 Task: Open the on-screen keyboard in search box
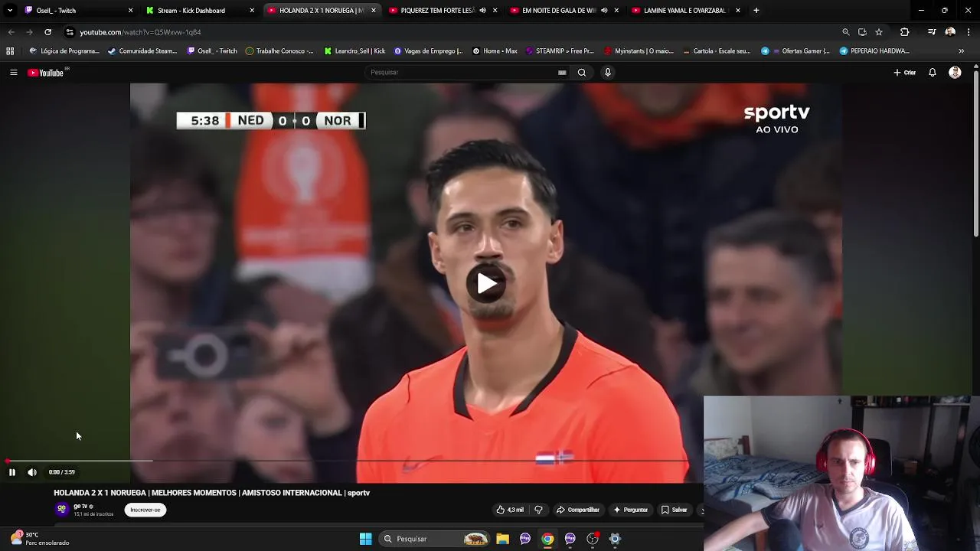pos(562,73)
